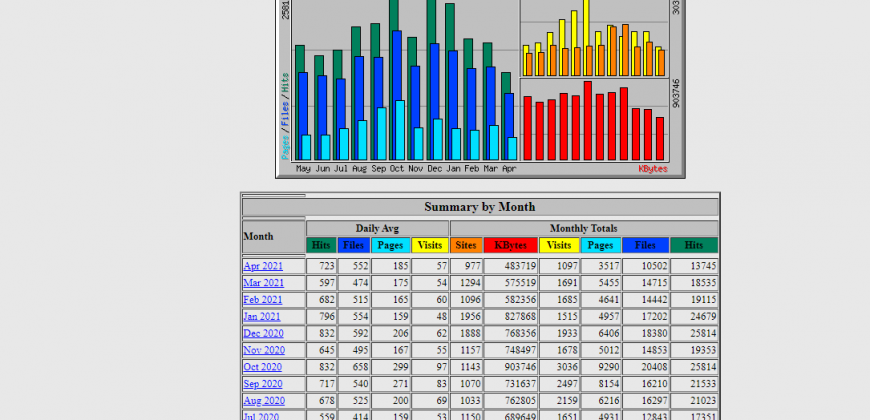Click the Apr month label on chart
This screenshot has height=420, width=870.
(509, 169)
